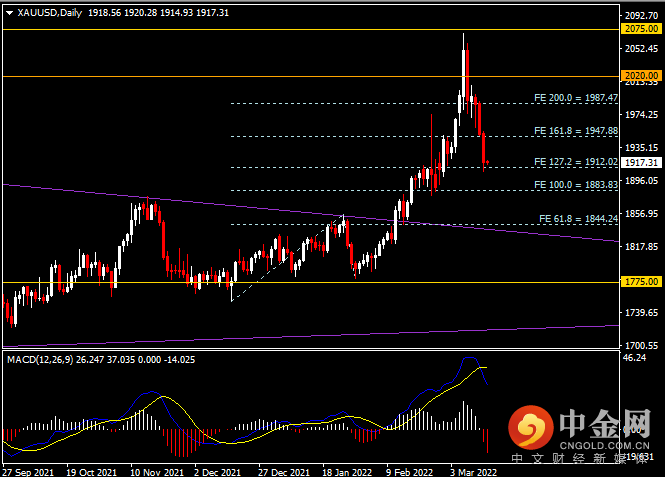Click the 1817.85 price scale value
Image resolution: width=665 pixels, height=477 pixels.
point(641,247)
